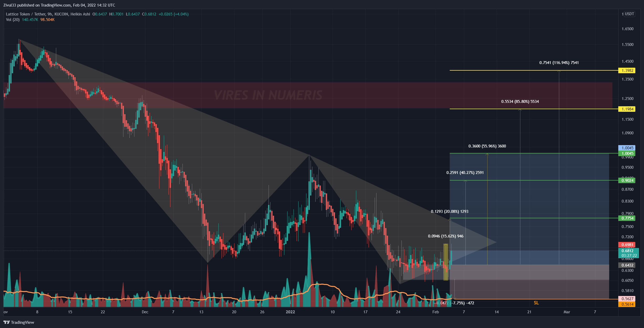The height and width of the screenshot is (328, 644).
Task: Select the green 0.9024 price label
Action: [x=627, y=180]
